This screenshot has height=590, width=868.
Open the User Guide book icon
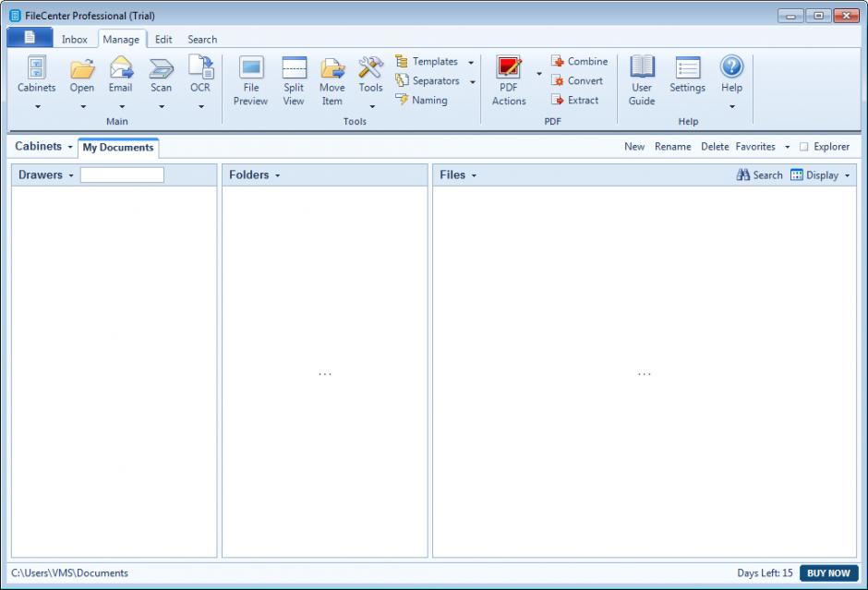(x=642, y=67)
